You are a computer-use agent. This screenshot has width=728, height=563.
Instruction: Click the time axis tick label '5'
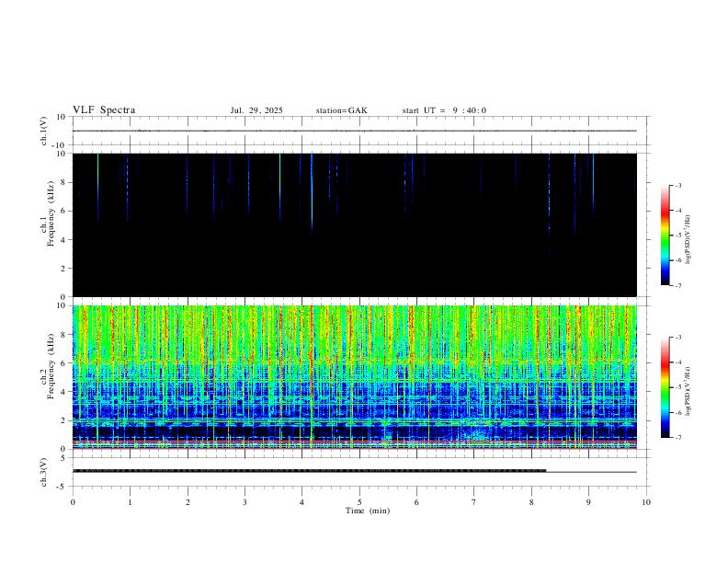coord(359,502)
